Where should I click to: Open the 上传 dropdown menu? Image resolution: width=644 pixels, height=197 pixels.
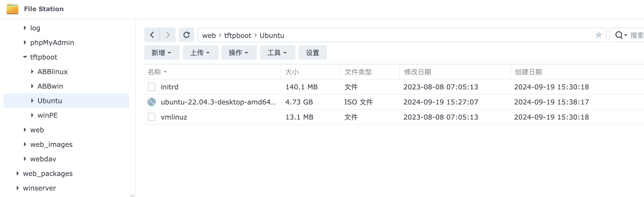[200, 52]
